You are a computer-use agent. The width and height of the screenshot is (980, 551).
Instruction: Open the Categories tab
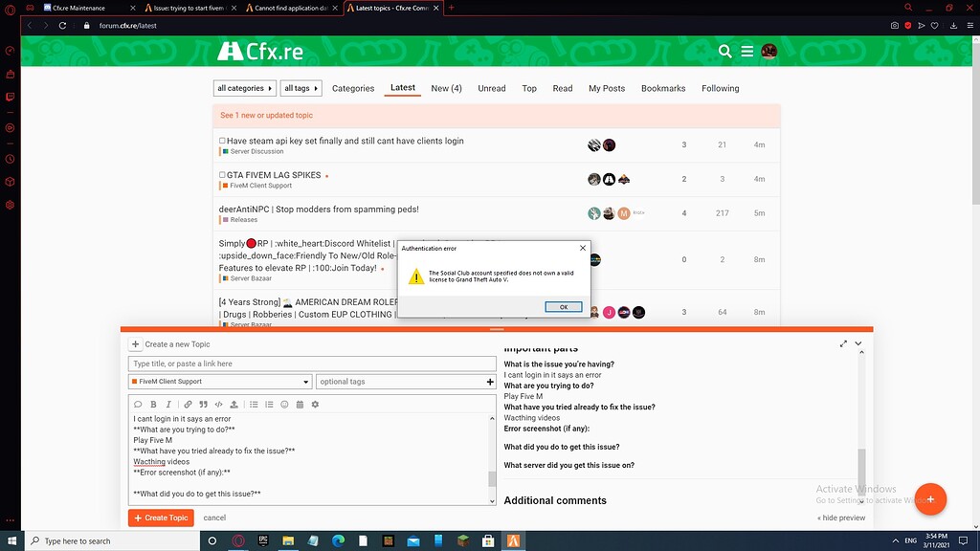point(353,88)
